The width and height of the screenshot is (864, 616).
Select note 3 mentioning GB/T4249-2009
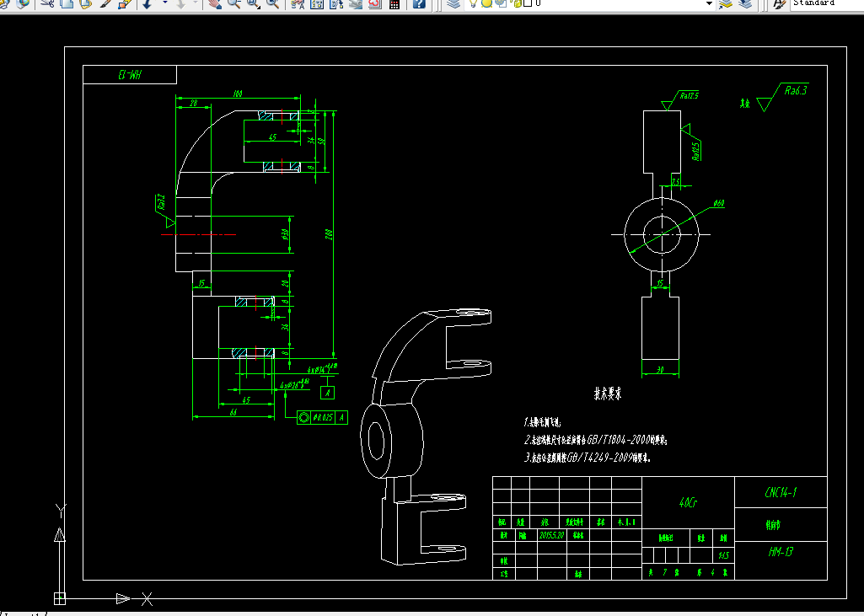(x=587, y=458)
